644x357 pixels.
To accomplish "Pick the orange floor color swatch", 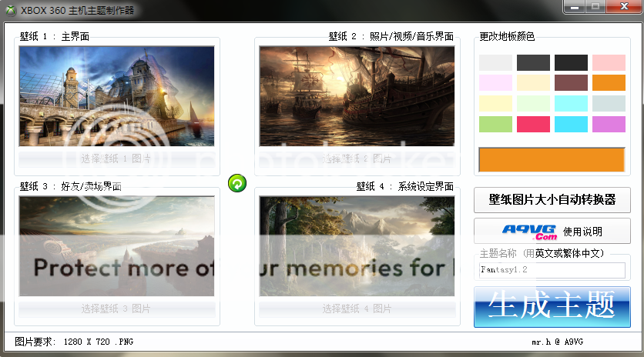I will tap(609, 83).
